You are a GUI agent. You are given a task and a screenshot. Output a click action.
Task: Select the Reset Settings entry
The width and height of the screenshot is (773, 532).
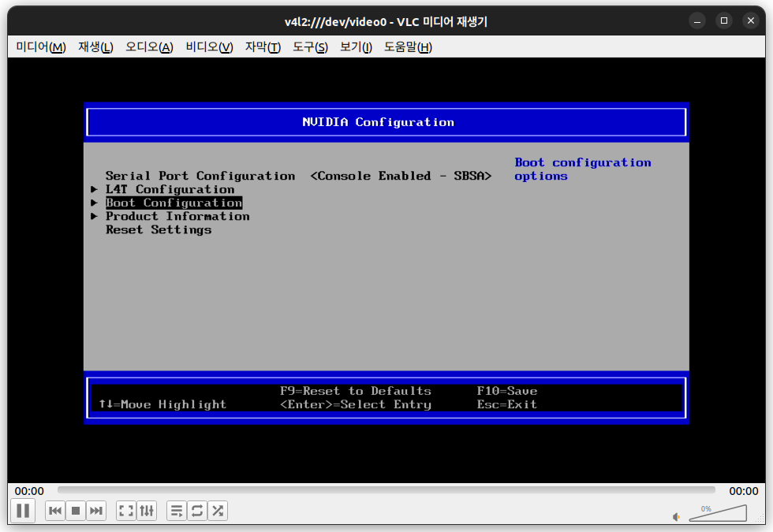coord(159,229)
